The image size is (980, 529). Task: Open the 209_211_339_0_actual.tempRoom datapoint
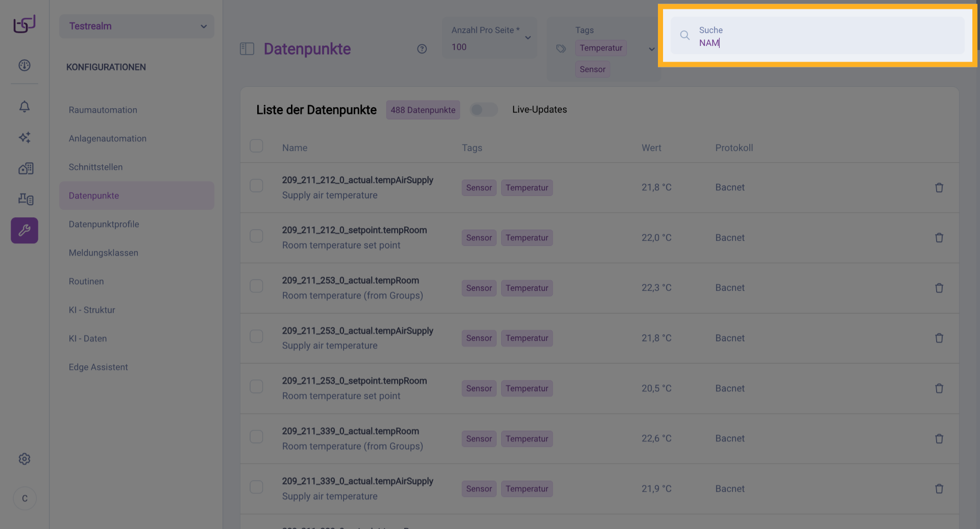[x=350, y=432]
